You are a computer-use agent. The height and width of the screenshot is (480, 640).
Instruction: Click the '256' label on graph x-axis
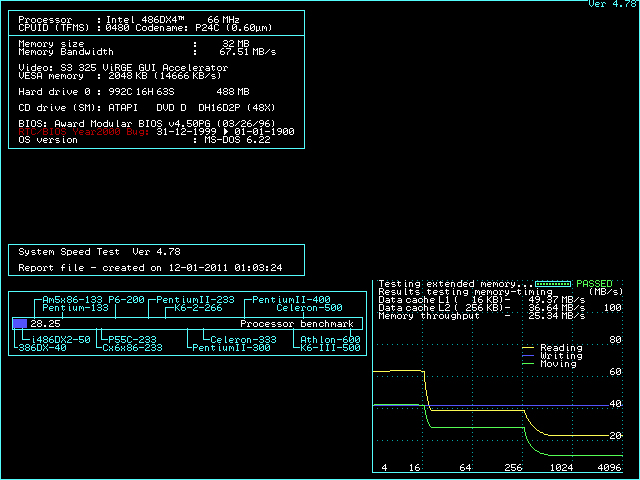pyautogui.click(x=513, y=468)
